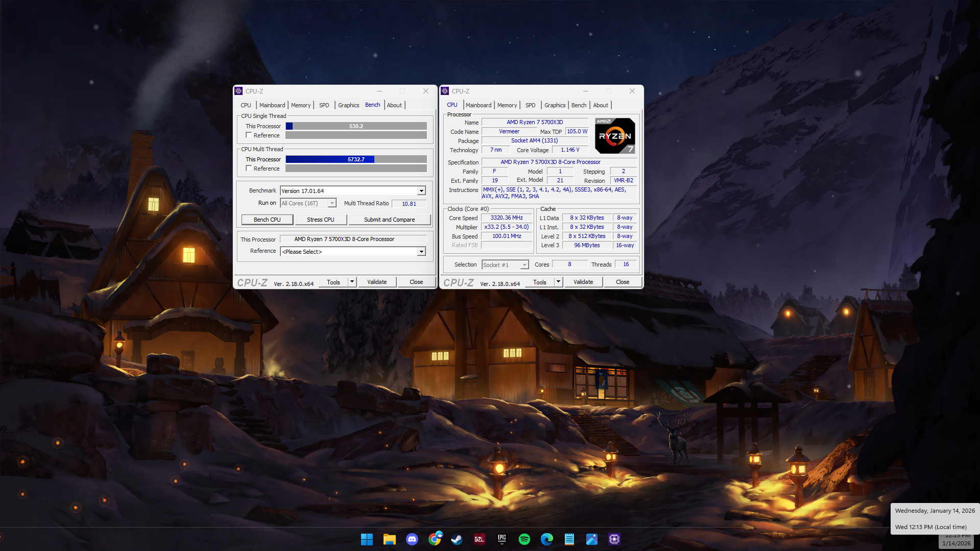980x551 pixels.
Task: Switch to CPU tab in the Bench window
Action: click(x=246, y=105)
